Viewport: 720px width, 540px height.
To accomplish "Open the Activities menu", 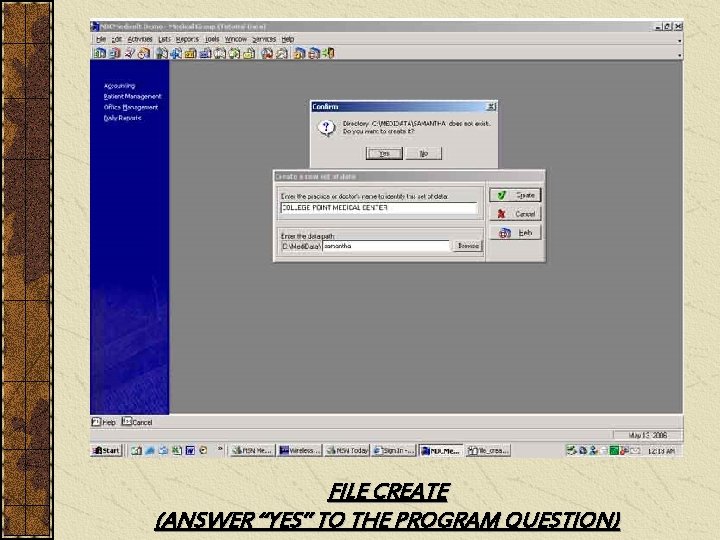I will (x=140, y=39).
